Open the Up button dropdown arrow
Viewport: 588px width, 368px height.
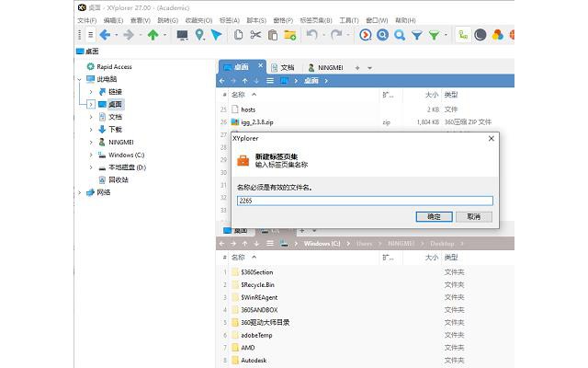[164, 35]
